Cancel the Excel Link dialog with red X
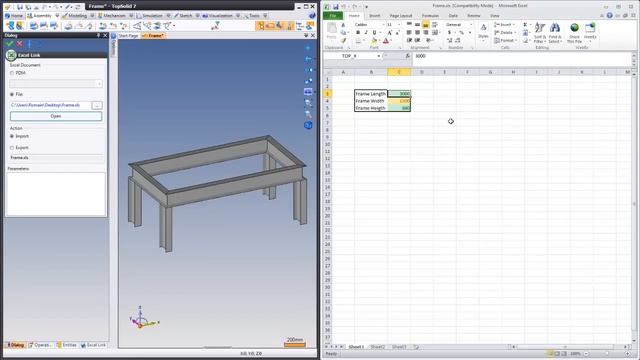The width and height of the screenshot is (640, 360). coord(20,44)
